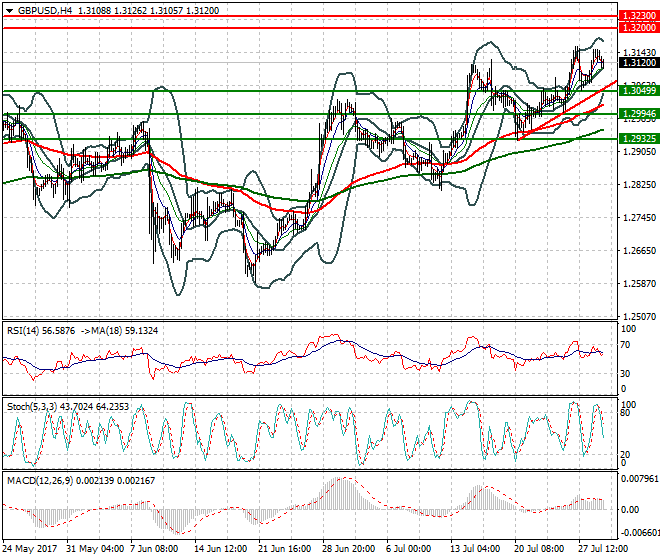Select the 6 Jul 00:00 time label
This screenshot has width=660, height=560.
click(408, 549)
